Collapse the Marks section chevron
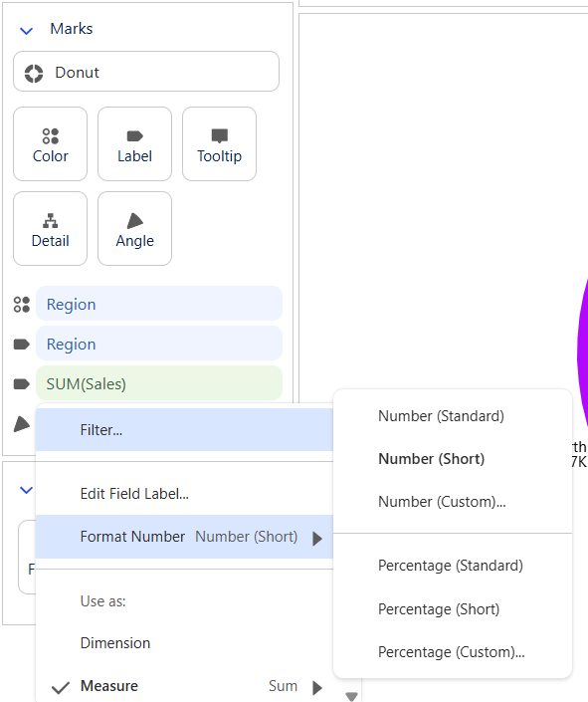Screen dimensions: 588x702 pyautogui.click(x=27, y=31)
